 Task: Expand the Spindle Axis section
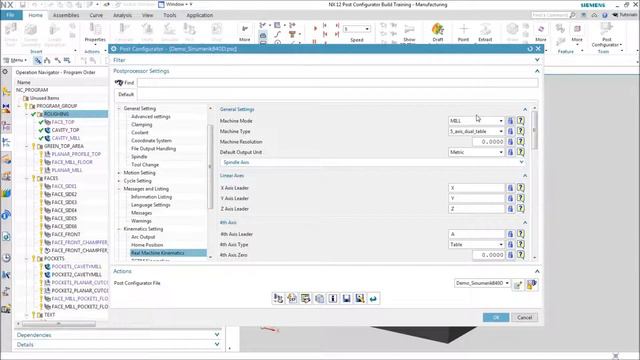pos(521,162)
